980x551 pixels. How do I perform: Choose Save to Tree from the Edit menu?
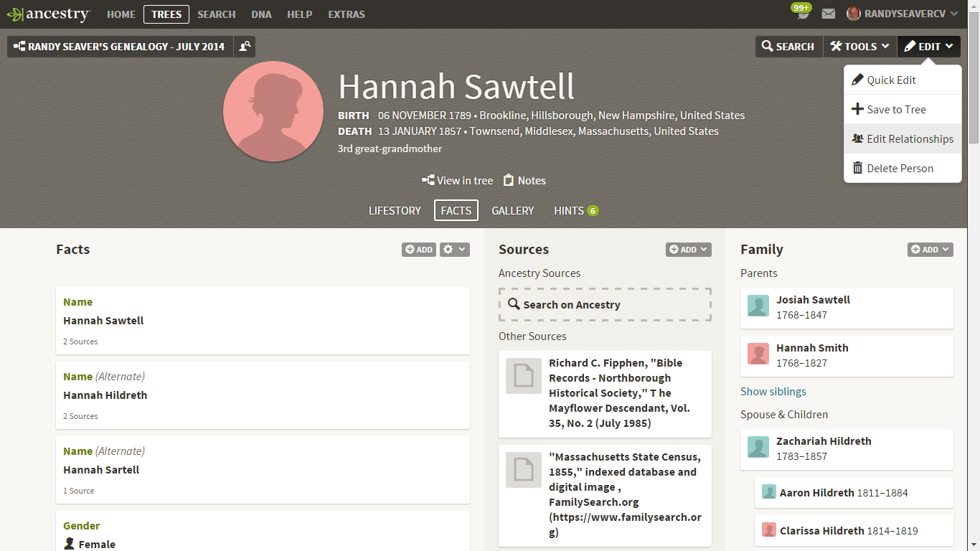tap(903, 109)
